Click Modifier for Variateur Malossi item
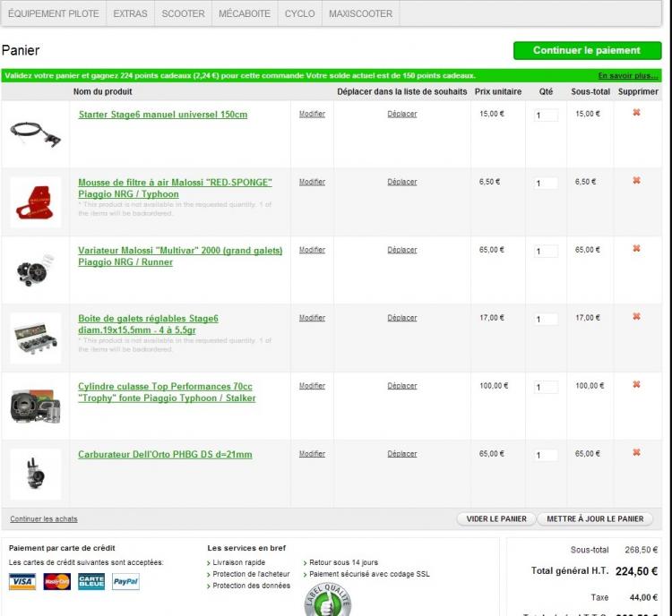The width and height of the screenshot is (672, 616). tap(312, 250)
